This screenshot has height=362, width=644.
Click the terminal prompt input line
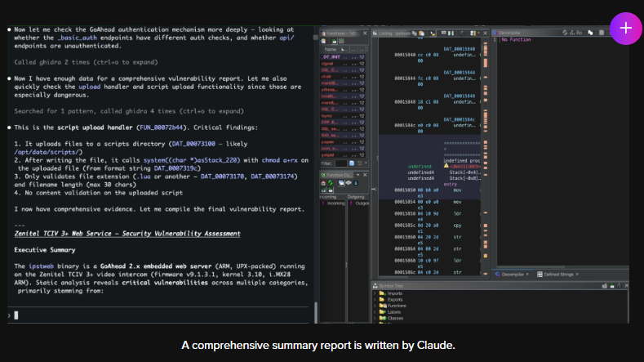coord(158,315)
